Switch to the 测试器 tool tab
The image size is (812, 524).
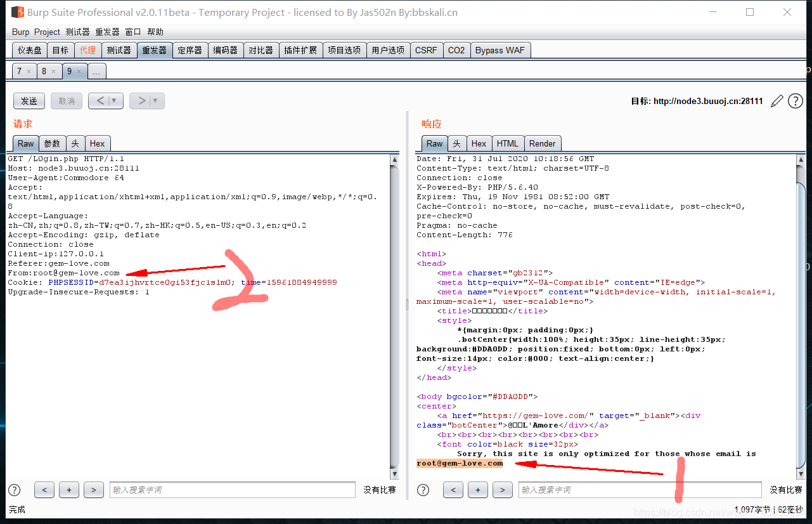pyautogui.click(x=119, y=50)
